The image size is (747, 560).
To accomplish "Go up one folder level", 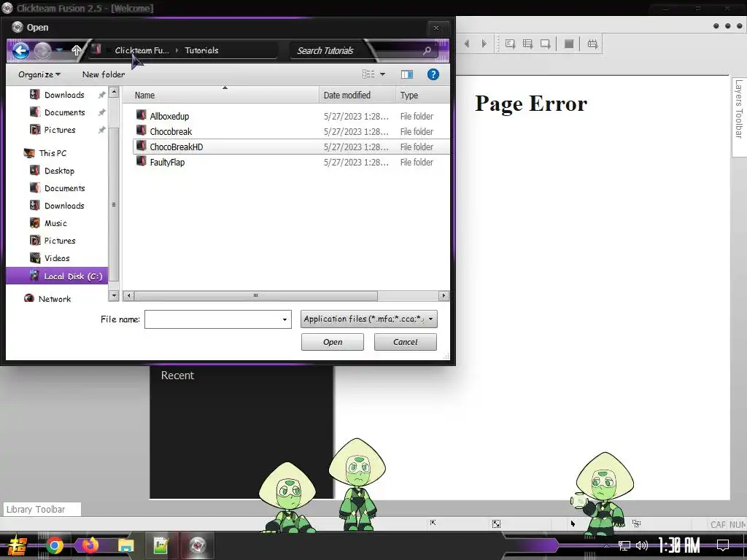I will pos(76,50).
